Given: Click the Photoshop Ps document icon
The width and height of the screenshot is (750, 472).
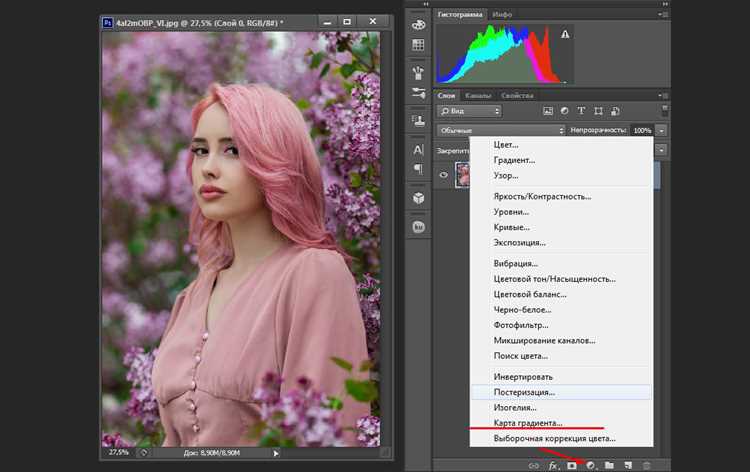Looking at the screenshot, I should click(108, 22).
